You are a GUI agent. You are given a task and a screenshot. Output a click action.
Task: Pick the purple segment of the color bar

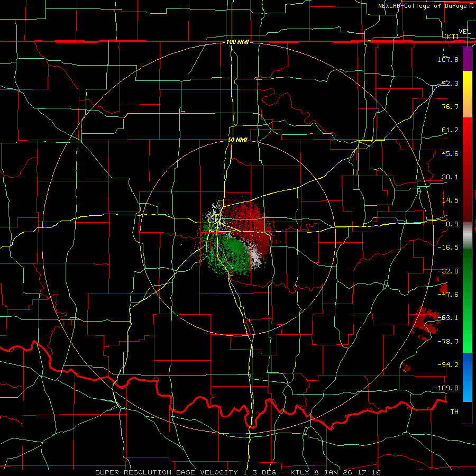467,59
